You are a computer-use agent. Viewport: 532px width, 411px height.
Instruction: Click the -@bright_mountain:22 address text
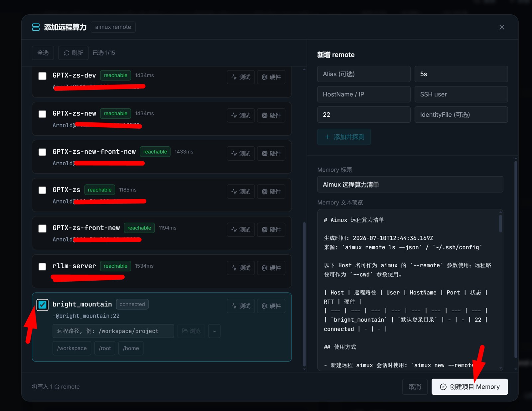pos(86,316)
